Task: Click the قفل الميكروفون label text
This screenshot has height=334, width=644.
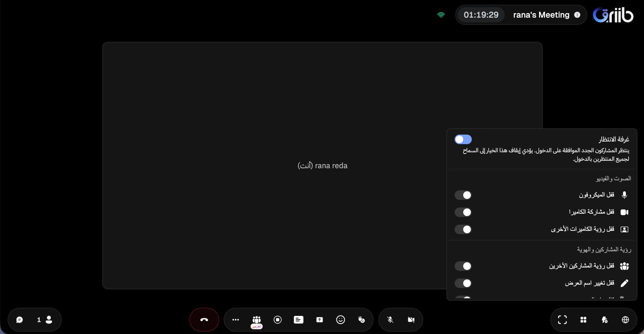Action: [596, 195]
